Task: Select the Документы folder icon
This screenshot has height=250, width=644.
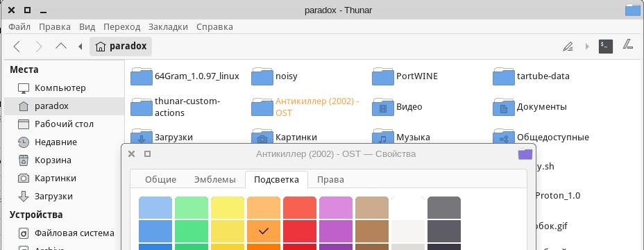Action: (x=504, y=107)
